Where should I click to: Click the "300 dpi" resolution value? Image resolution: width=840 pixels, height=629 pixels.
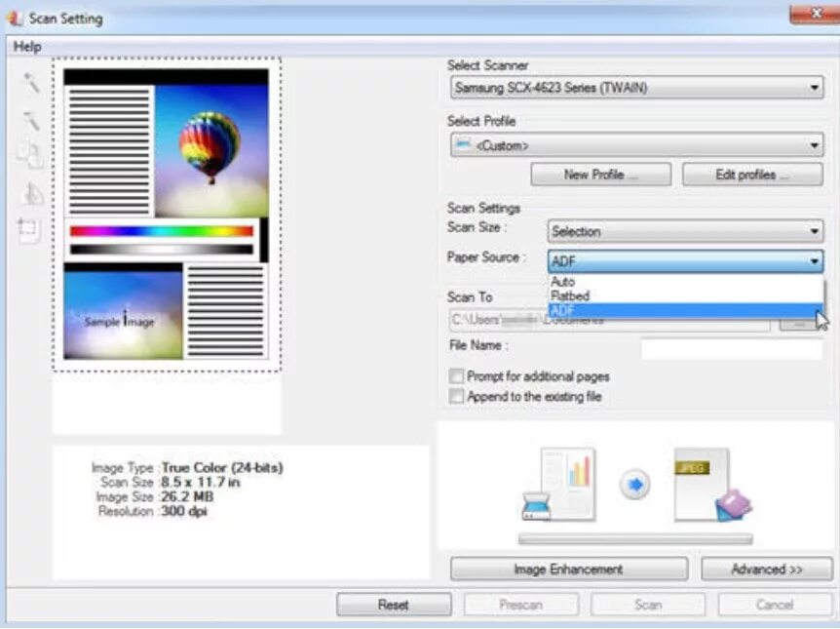coord(184,511)
